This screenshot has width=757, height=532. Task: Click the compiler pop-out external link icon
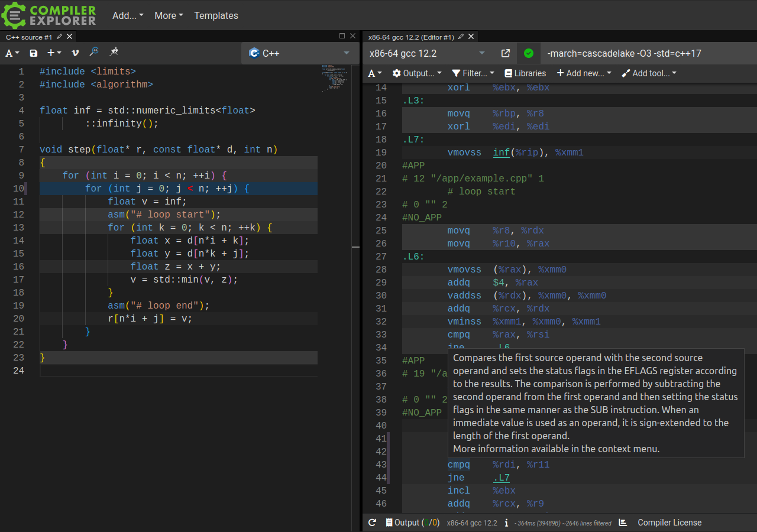point(506,53)
